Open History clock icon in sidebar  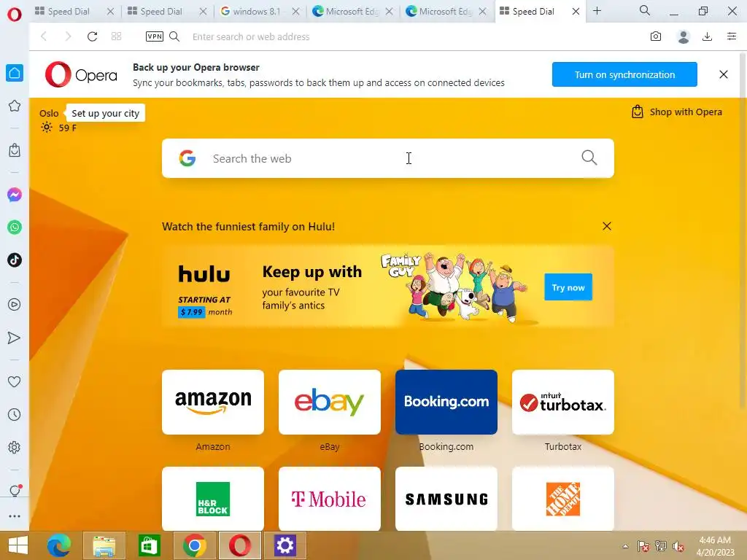[x=15, y=414]
